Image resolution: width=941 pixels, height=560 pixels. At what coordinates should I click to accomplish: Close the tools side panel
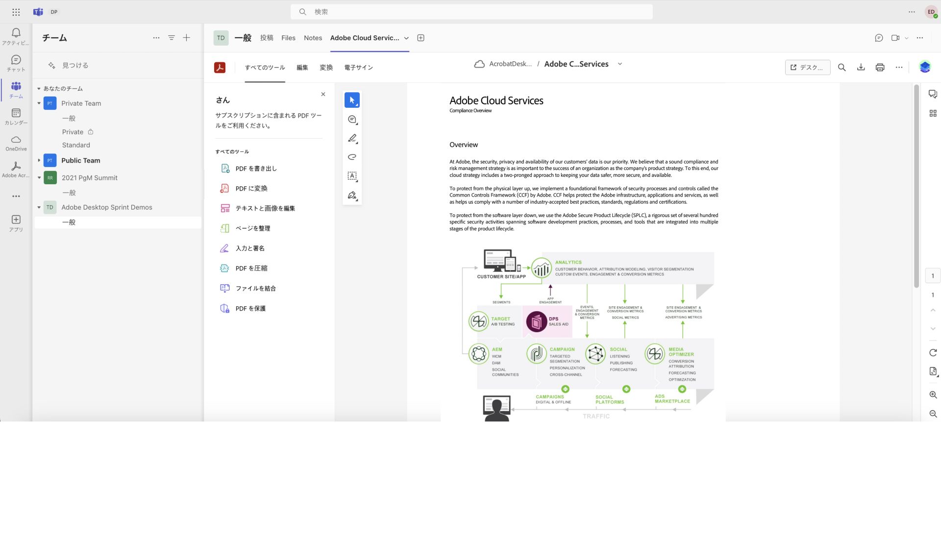point(323,94)
